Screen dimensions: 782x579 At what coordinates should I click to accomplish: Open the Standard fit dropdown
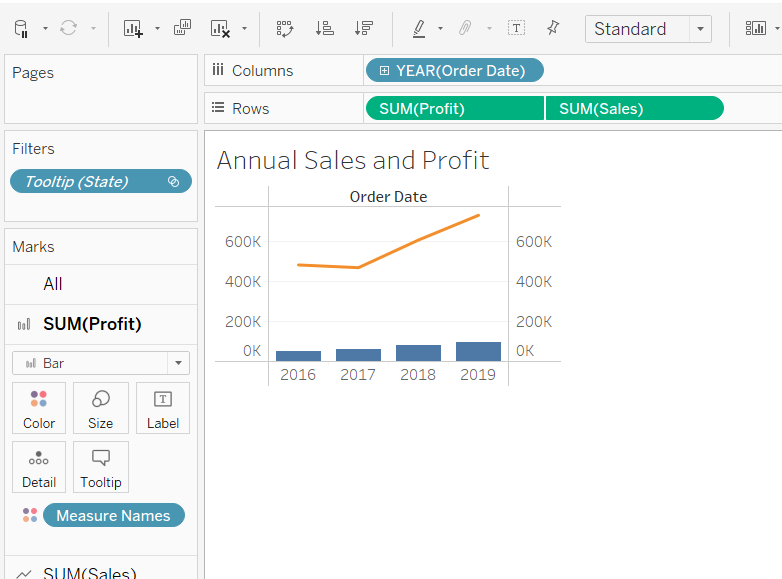700,29
